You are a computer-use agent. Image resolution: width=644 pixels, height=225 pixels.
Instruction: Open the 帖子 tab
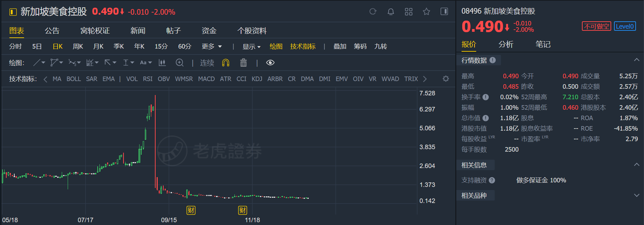pos(173,31)
